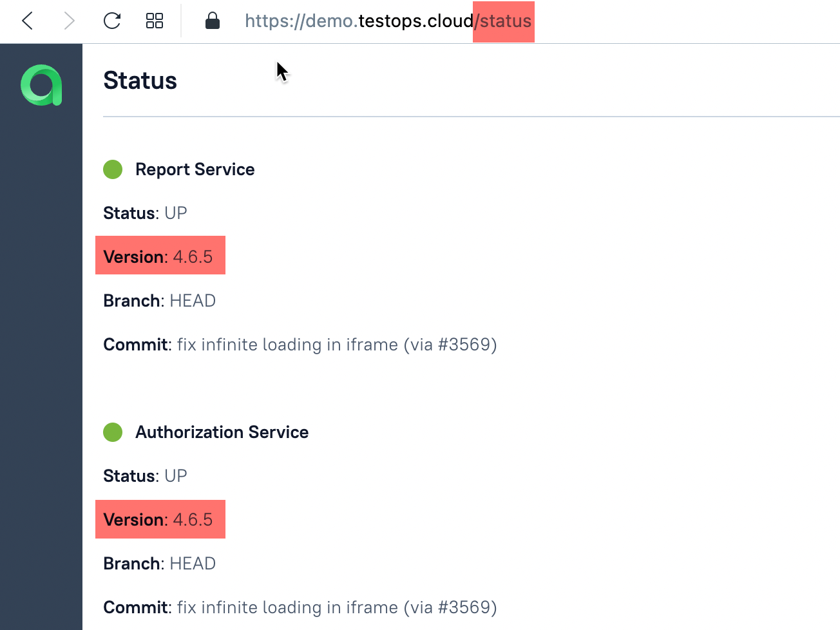Click Version 4.6.5 under Report Service
This screenshot has height=630, width=840.
pyautogui.click(x=158, y=256)
